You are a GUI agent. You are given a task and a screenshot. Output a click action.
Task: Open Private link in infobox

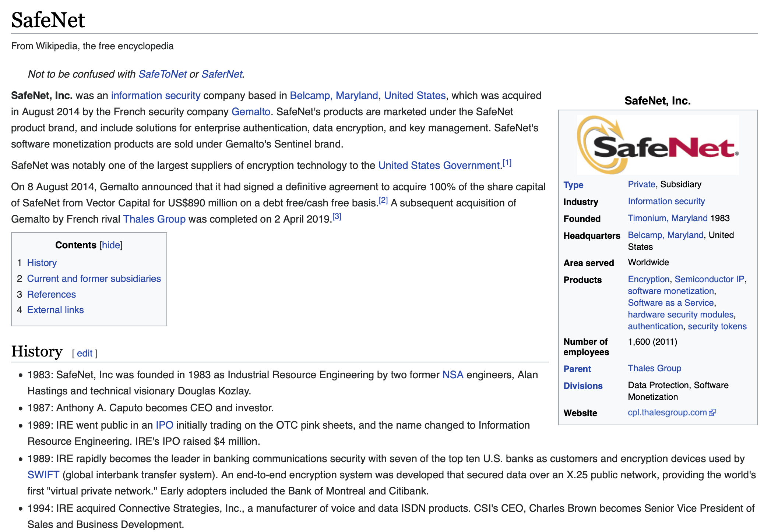[641, 184]
